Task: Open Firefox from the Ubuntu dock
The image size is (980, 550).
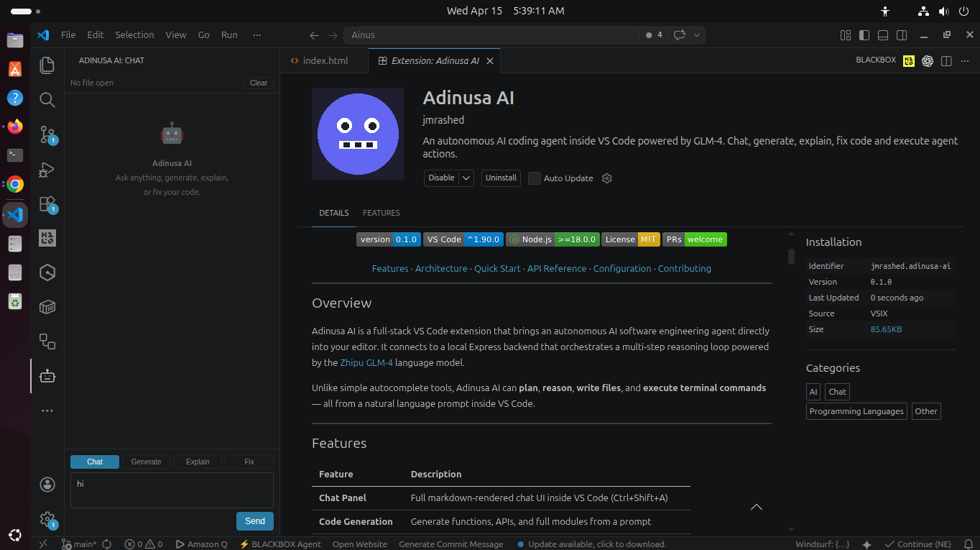Action: click(15, 127)
